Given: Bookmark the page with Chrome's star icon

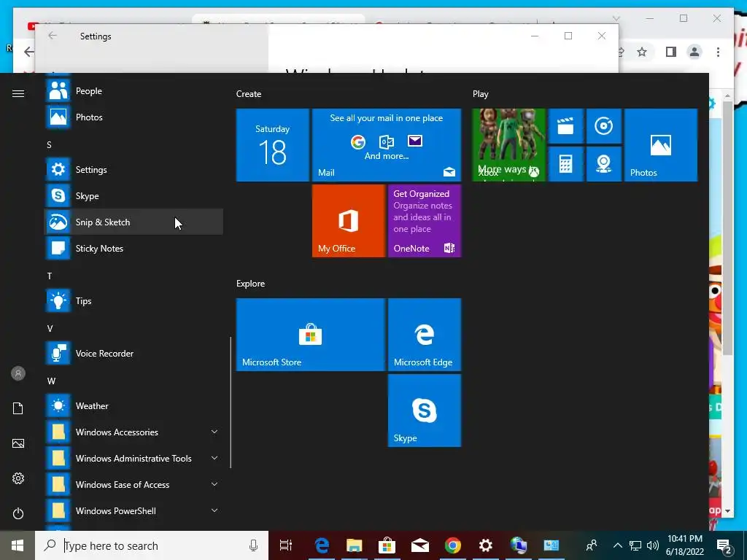Looking at the screenshot, I should point(642,52).
